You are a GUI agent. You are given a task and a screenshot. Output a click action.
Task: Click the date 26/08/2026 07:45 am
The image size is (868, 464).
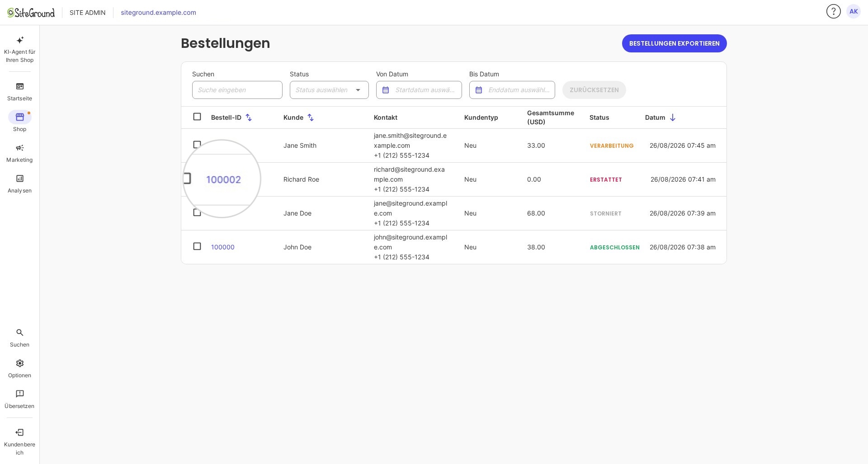tap(683, 145)
